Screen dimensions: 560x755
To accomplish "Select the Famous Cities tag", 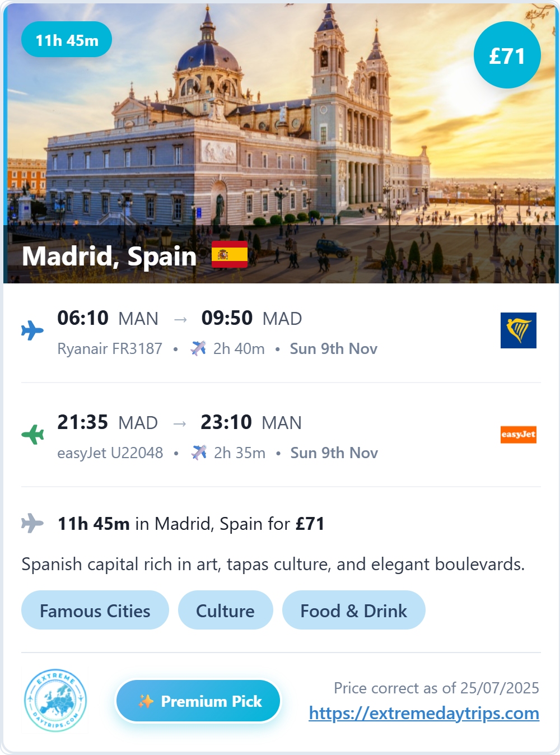I will 95,610.
